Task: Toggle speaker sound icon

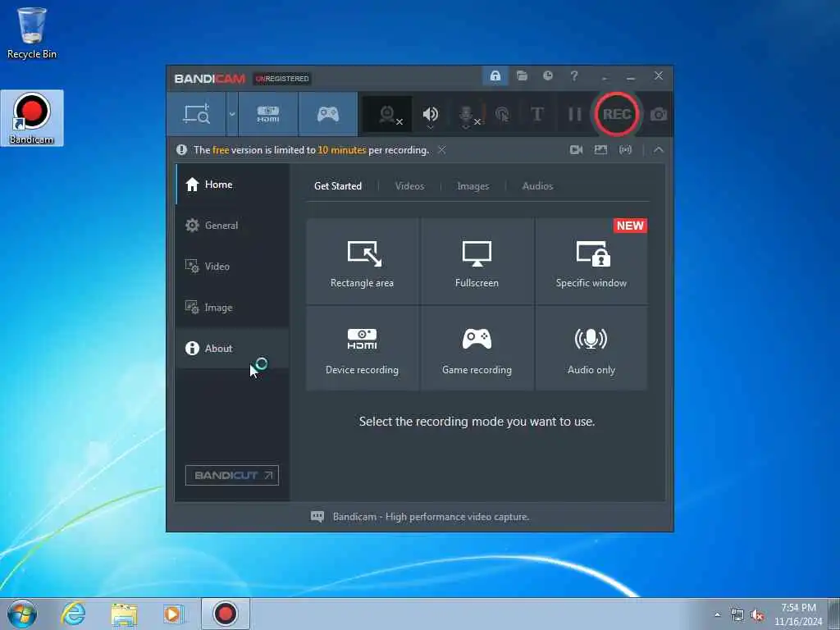Action: point(430,114)
